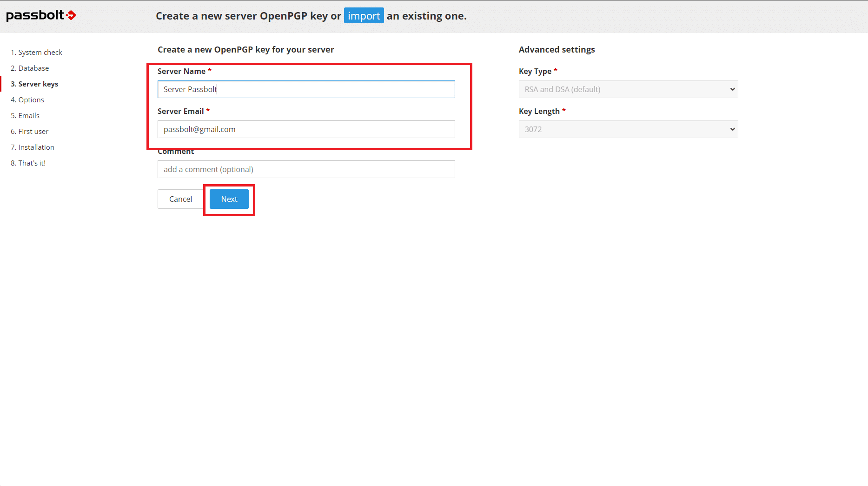Image resolution: width=868 pixels, height=486 pixels.
Task: Click the blue Next button
Action: click(x=229, y=199)
